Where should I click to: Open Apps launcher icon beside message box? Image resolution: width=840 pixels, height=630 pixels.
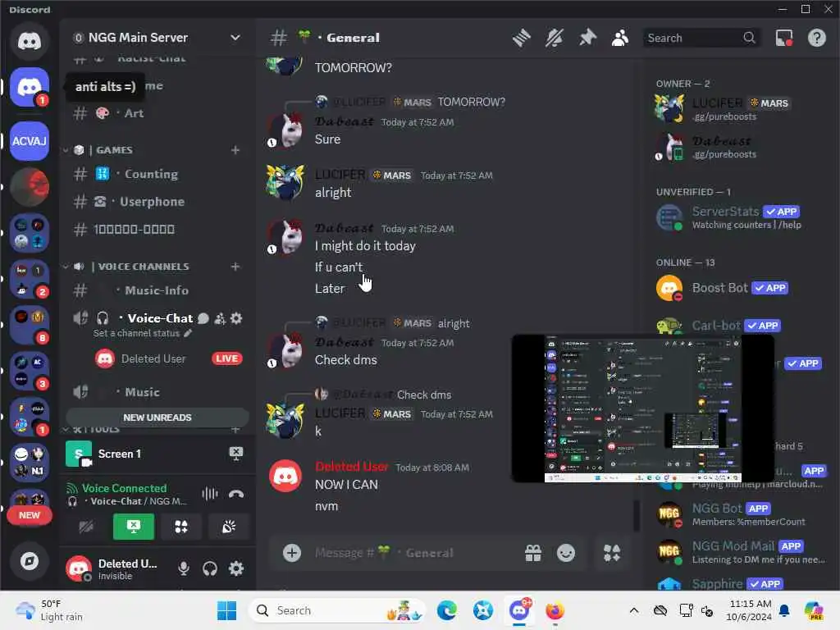(612, 553)
